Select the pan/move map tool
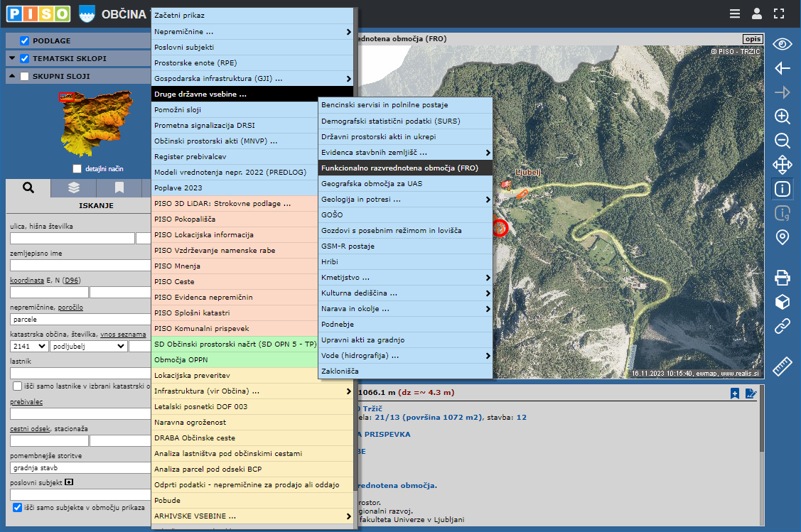This screenshot has width=801, height=532. pyautogui.click(x=783, y=165)
